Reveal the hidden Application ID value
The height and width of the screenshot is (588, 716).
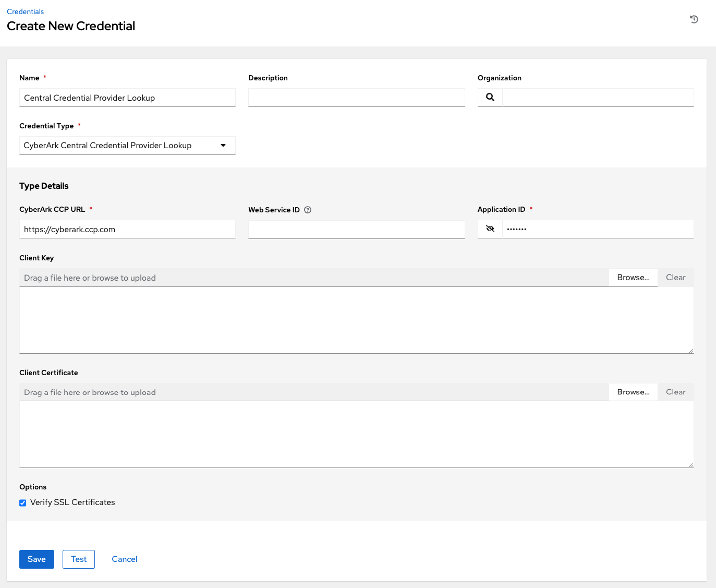click(490, 229)
